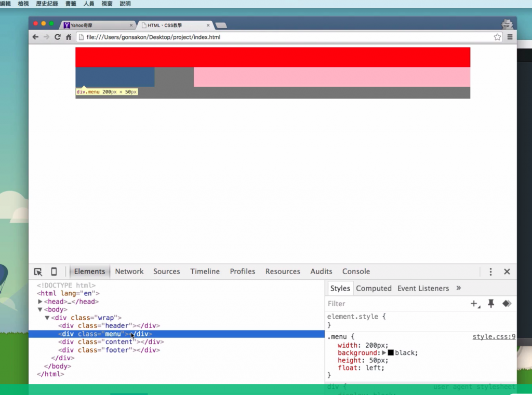
Task: Click the red header block on page
Action: (273, 57)
